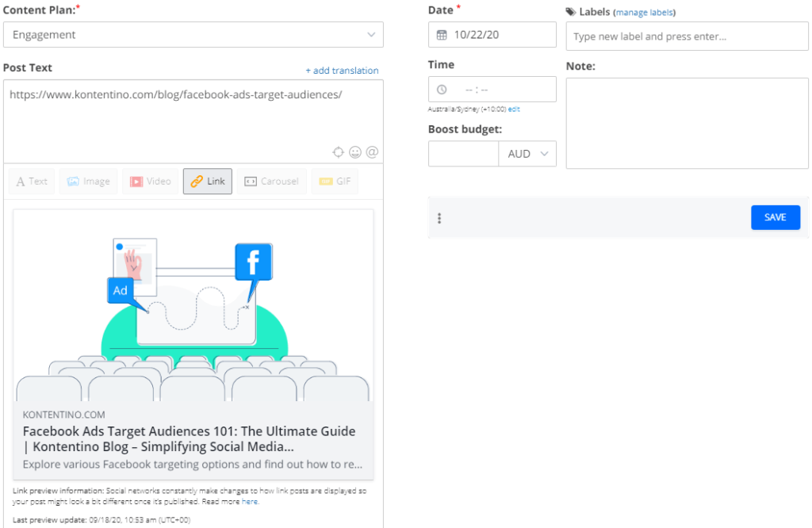Click the 'here' read more link

[250, 502]
